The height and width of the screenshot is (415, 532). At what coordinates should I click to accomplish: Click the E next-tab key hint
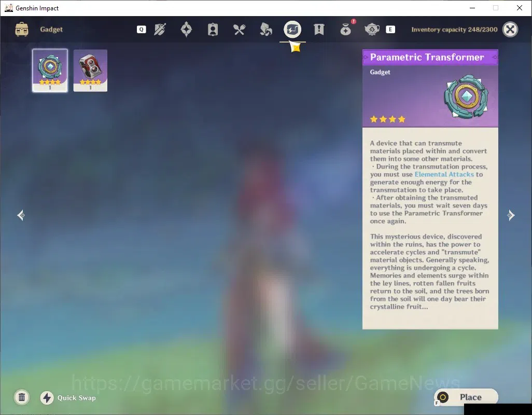(x=390, y=30)
